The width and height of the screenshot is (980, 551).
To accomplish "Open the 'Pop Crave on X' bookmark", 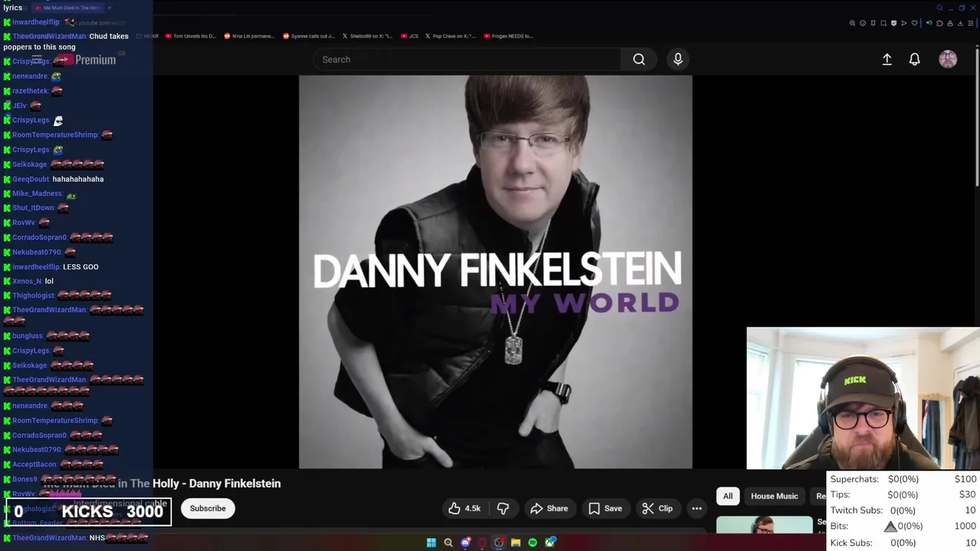I will click(x=452, y=36).
